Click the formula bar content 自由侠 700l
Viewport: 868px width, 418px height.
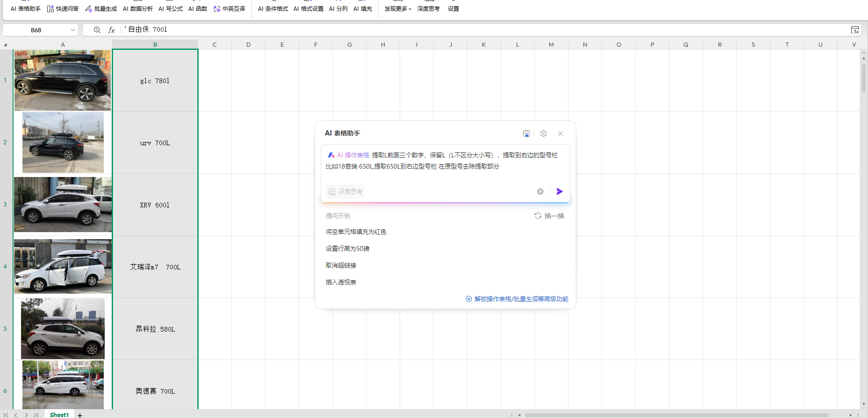tap(148, 29)
